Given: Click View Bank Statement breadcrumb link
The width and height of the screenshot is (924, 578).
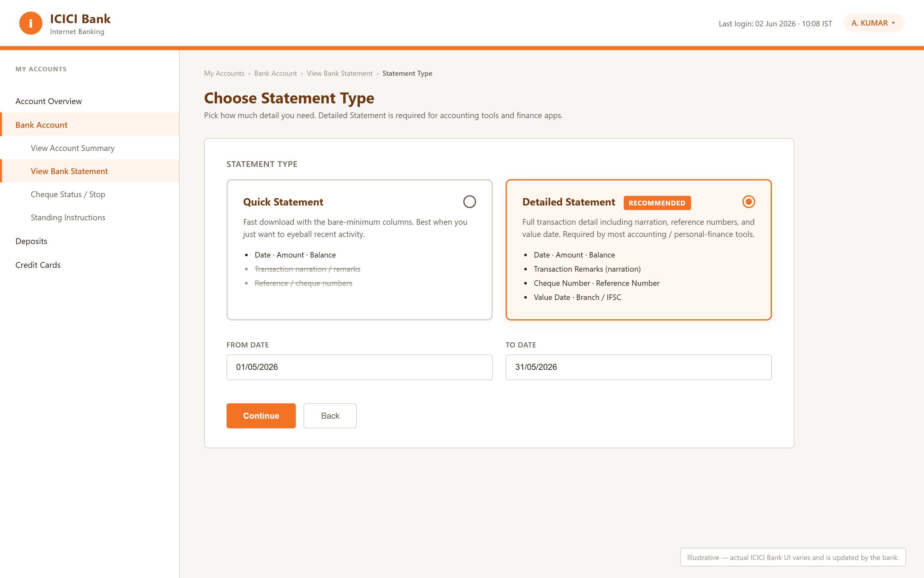Looking at the screenshot, I should click(x=339, y=74).
